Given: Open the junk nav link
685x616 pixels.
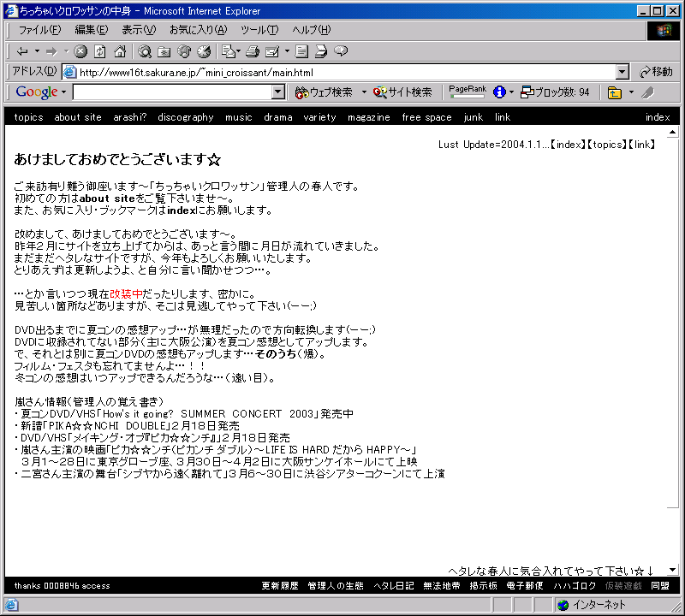Looking at the screenshot, I should 474,117.
